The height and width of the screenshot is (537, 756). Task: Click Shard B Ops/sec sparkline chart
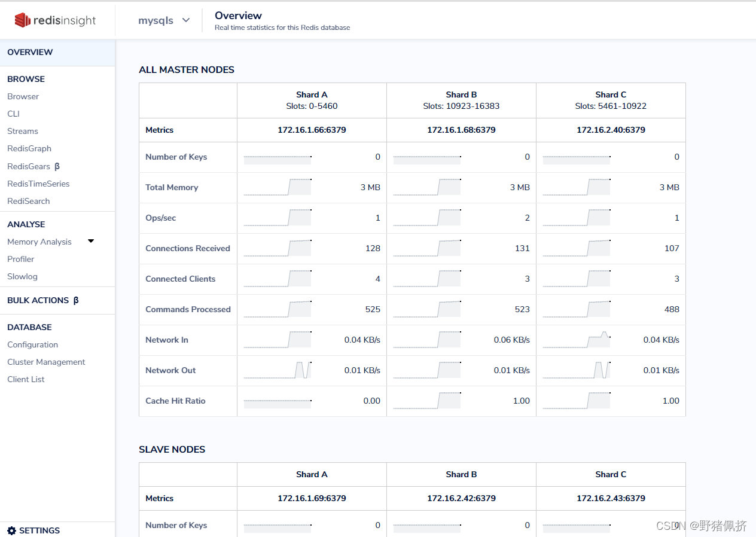coord(427,217)
